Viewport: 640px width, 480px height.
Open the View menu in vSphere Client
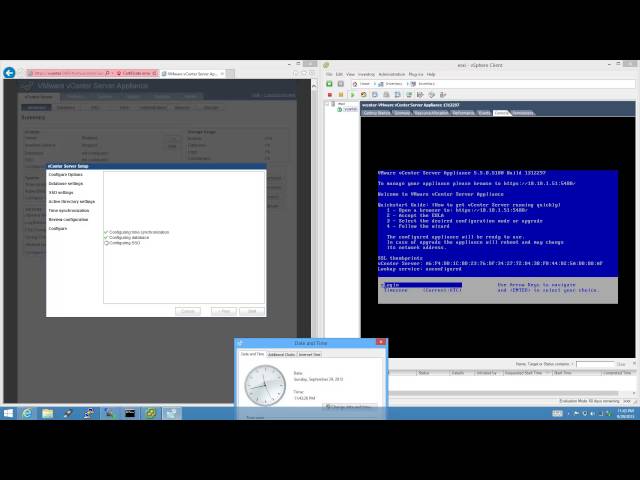350,74
